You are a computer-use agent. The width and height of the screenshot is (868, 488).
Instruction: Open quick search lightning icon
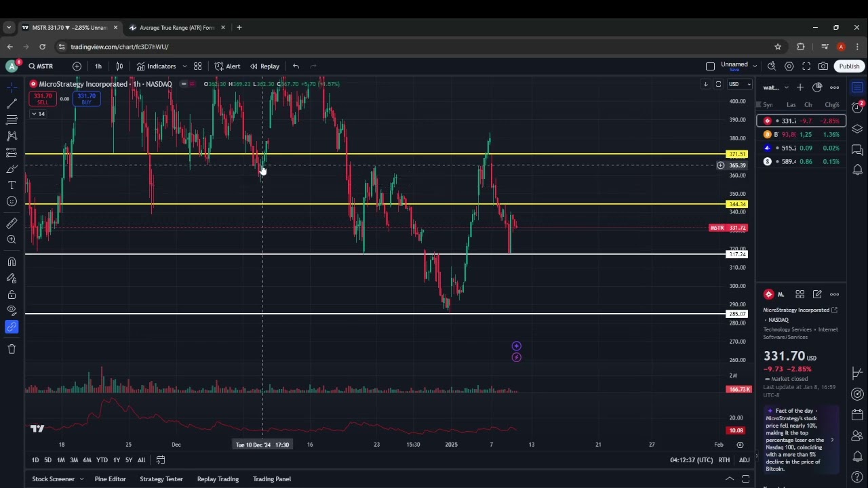[772, 66]
